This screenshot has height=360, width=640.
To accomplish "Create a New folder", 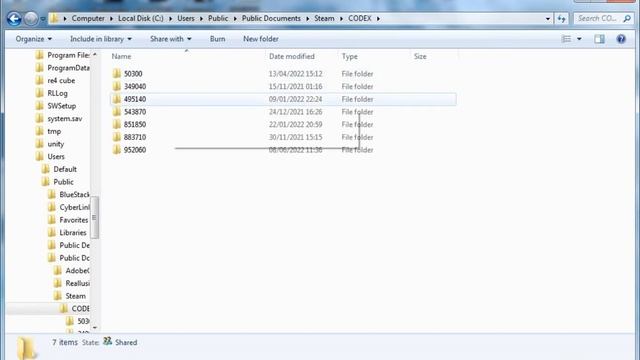I will point(261,39).
